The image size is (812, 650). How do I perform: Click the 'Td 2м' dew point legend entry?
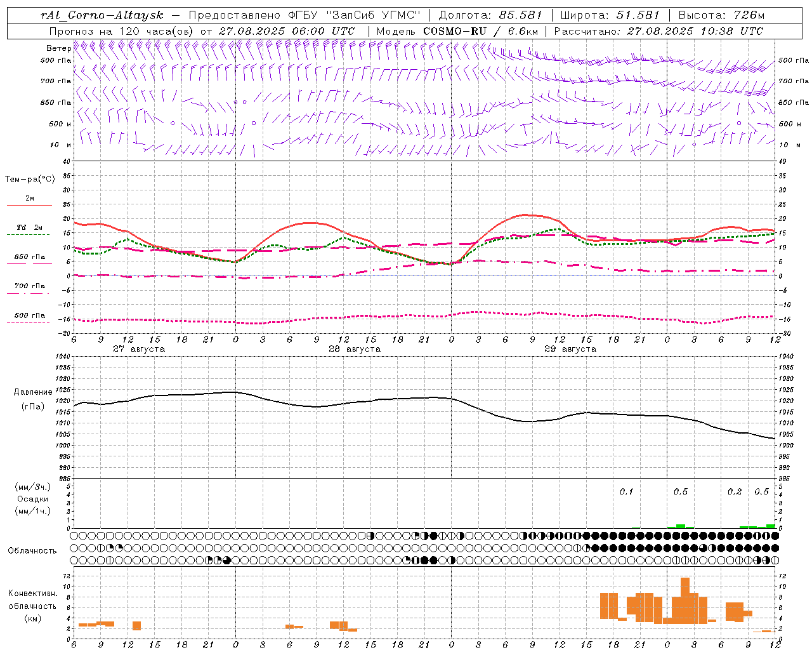coord(30,227)
